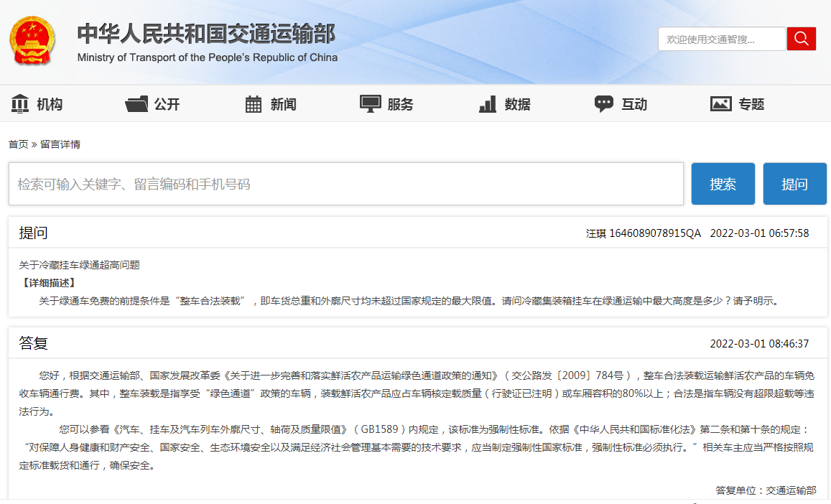Click the 机构 building icon
Viewport: 831px width, 504px height.
(20, 104)
